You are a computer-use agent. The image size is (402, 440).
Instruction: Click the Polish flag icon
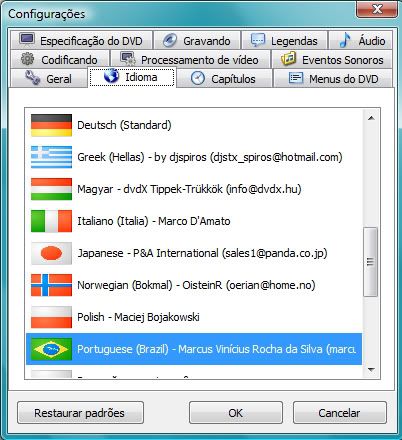click(51, 317)
